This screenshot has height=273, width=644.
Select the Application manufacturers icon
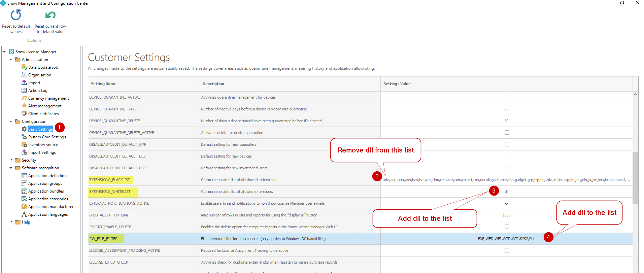click(24, 206)
